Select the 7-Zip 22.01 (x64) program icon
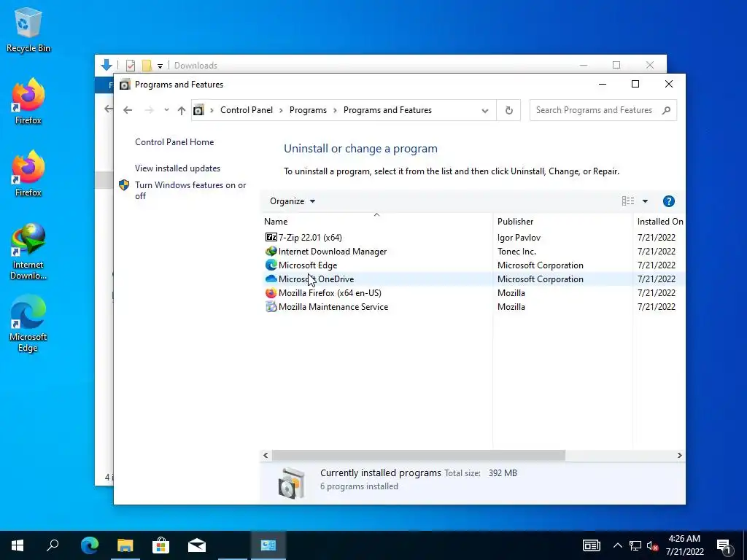The width and height of the screenshot is (747, 560). [271, 237]
